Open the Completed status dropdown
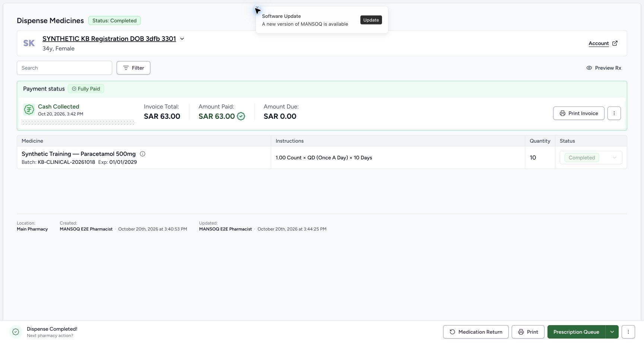The image size is (644, 343). pyautogui.click(x=591, y=158)
